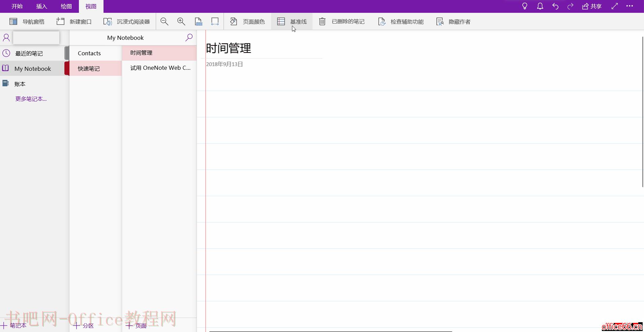This screenshot has height=332, width=644.
Task: Toggle hide authors (隐藏作者)
Action: point(453,22)
